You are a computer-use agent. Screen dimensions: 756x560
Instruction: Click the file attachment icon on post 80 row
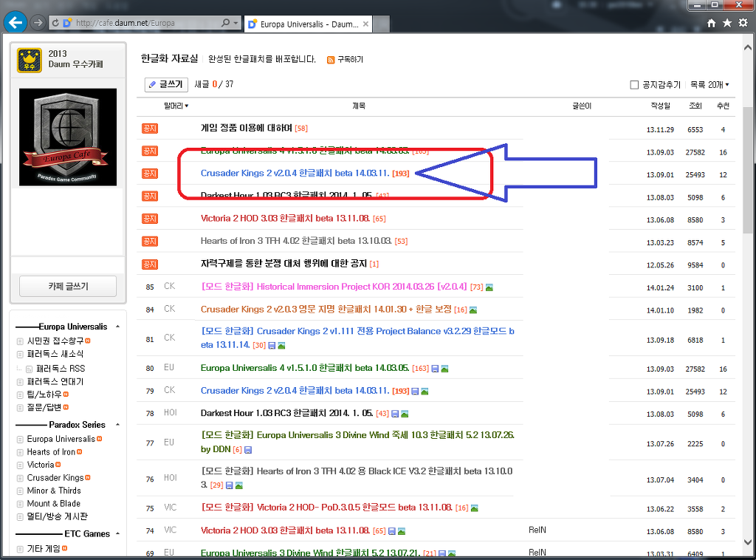(x=435, y=369)
